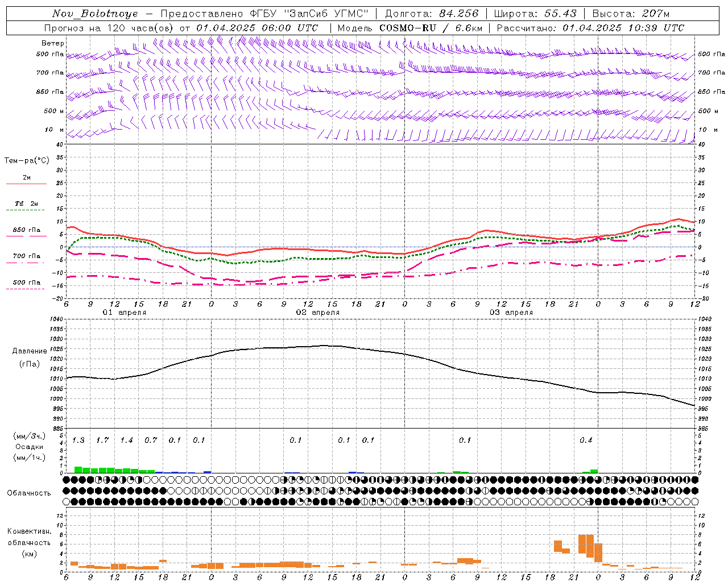This screenshot has width=728, height=582.
Task: Click the 1.4 precipitation value
Action: tap(126, 440)
